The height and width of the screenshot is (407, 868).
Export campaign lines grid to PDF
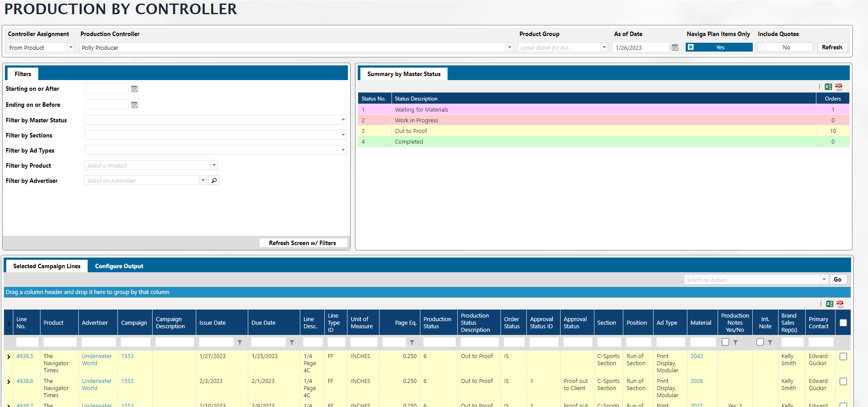[840, 304]
